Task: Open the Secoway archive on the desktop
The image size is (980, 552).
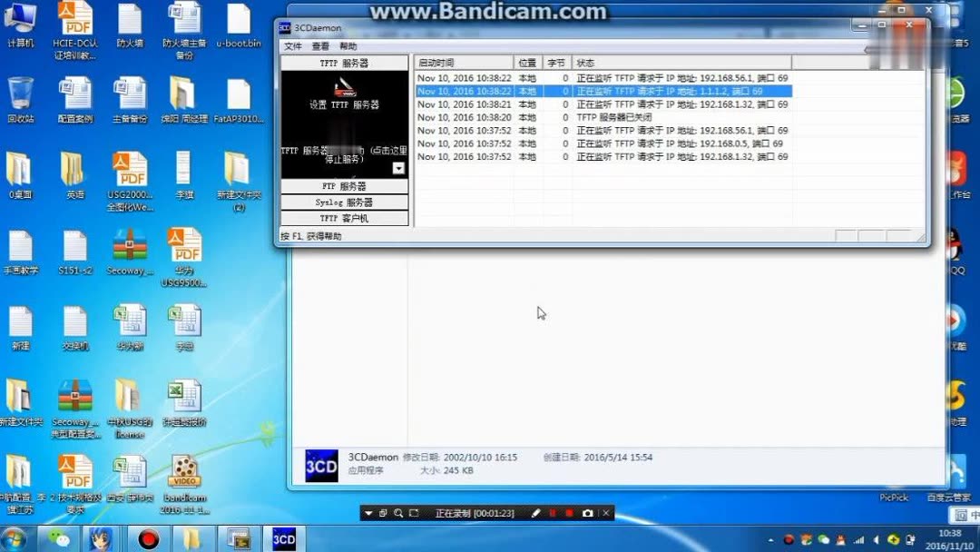Action: click(130, 245)
